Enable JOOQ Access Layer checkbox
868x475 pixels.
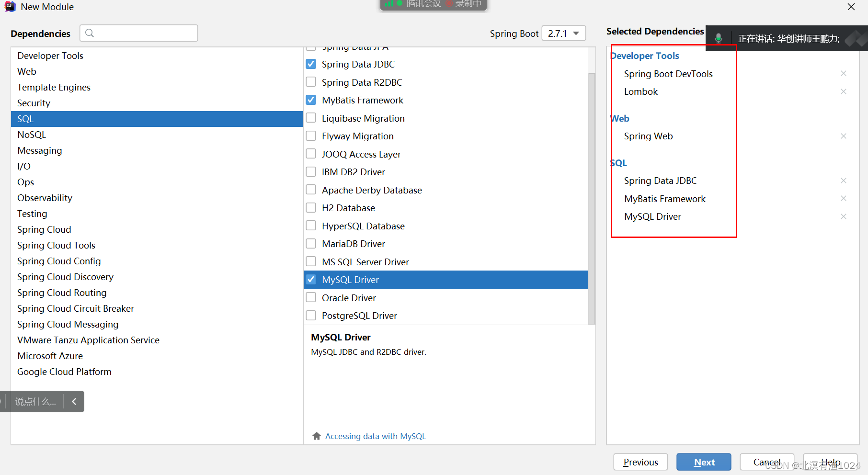(x=311, y=154)
